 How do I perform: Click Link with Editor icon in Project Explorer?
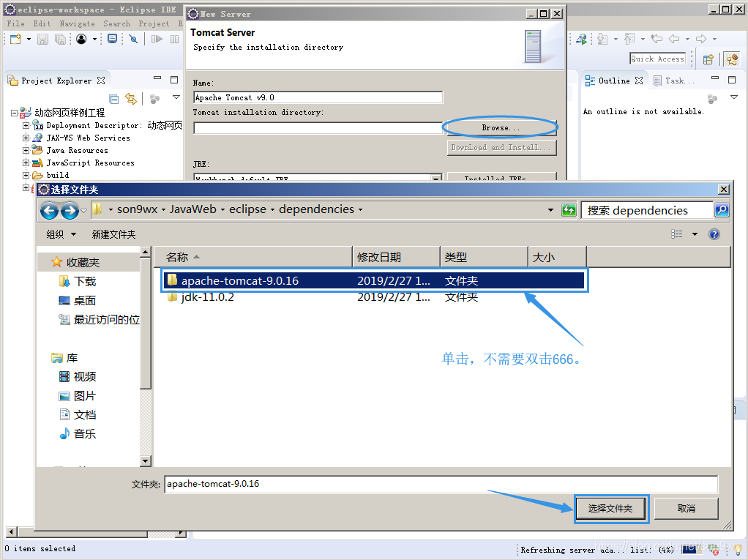(131, 99)
